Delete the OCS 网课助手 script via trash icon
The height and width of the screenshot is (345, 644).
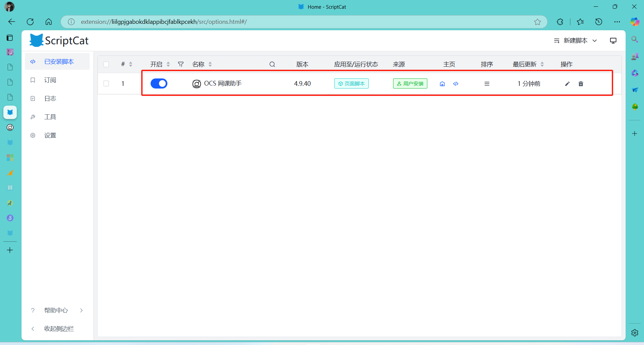pyautogui.click(x=581, y=84)
